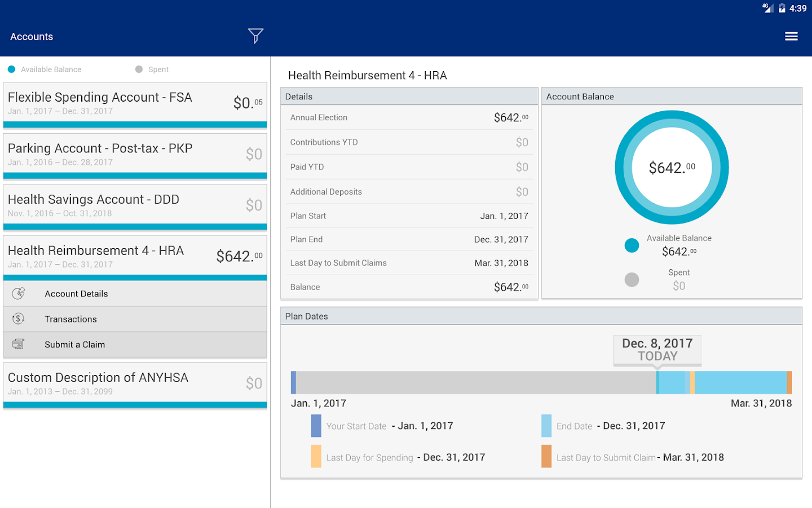Click the 4:39 clock in status bar
812x508 pixels.
[x=798, y=8]
